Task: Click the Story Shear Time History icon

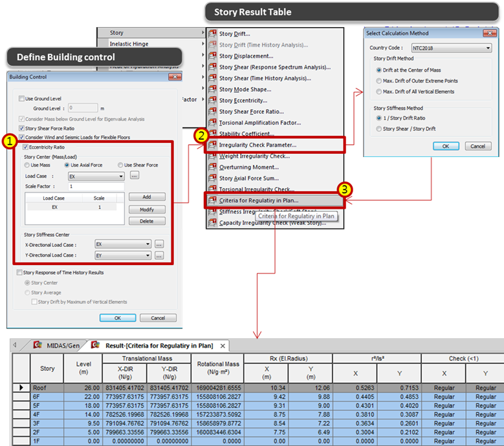Action: (212, 78)
